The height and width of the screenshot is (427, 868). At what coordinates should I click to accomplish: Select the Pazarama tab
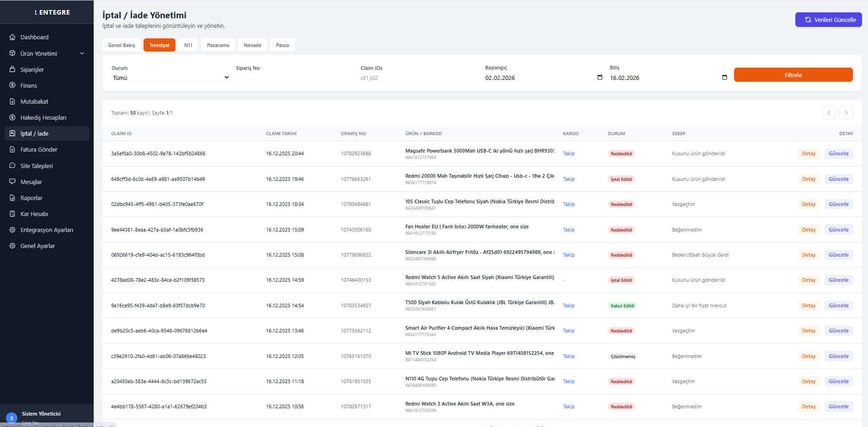218,45
